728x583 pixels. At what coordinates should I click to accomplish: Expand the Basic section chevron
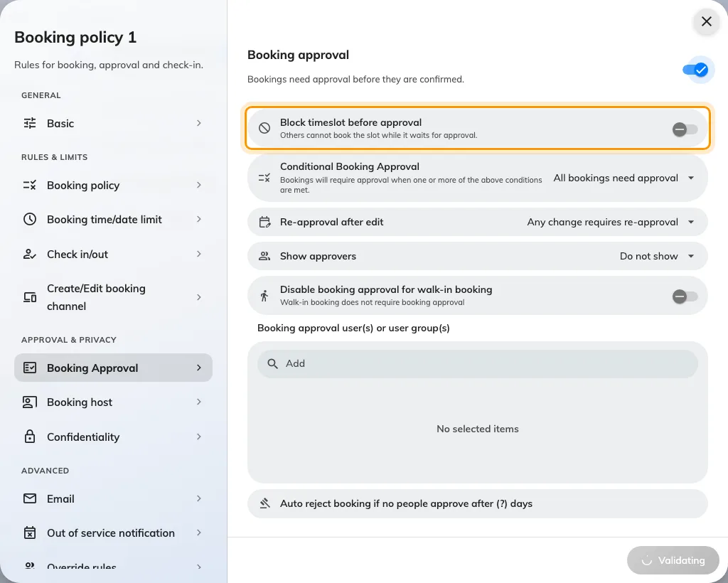(x=199, y=123)
